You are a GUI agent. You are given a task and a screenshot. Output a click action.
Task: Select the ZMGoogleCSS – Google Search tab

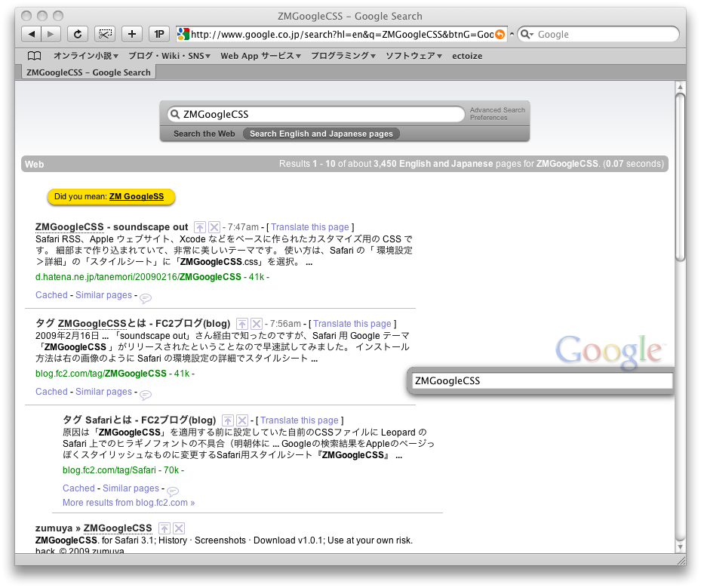pyautogui.click(x=88, y=72)
